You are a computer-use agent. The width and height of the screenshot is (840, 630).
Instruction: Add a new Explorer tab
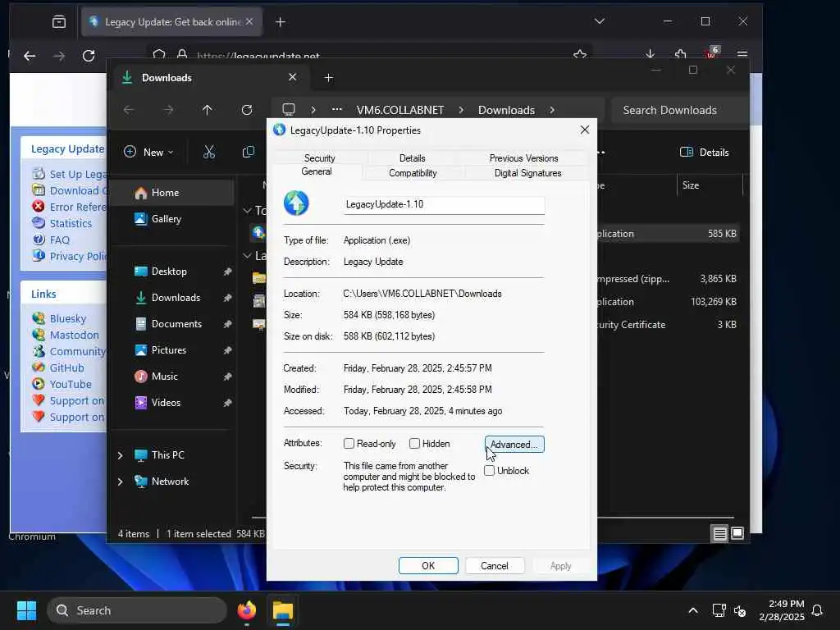point(328,78)
